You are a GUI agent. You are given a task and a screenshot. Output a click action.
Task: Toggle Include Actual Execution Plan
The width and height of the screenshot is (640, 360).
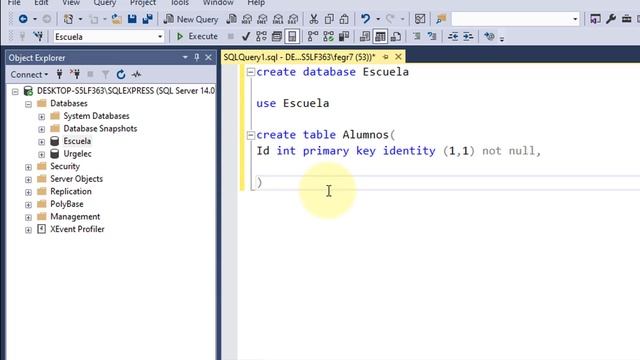[x=313, y=37]
